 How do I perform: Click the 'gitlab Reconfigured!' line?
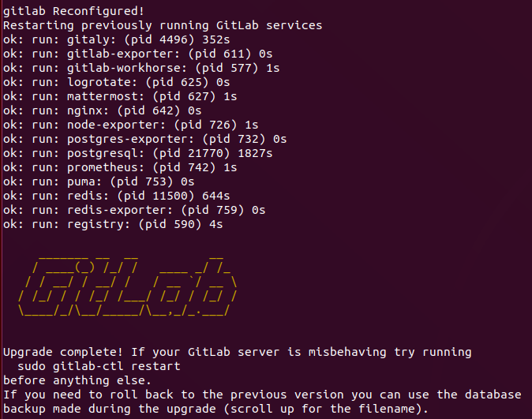(74, 11)
